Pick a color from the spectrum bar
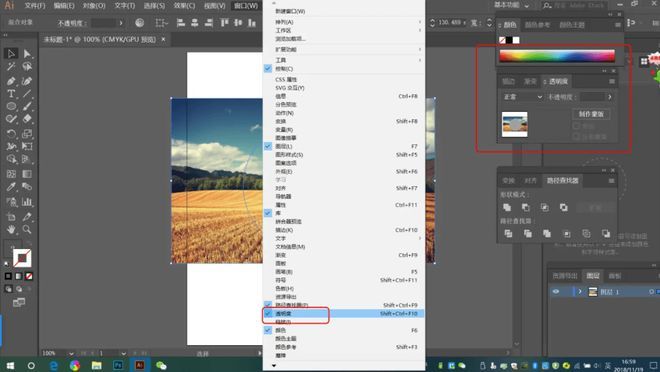The height and width of the screenshot is (372, 660). [x=557, y=56]
